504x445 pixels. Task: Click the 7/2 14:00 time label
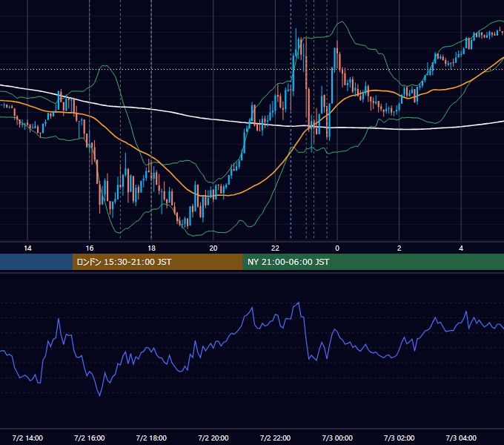27,438
